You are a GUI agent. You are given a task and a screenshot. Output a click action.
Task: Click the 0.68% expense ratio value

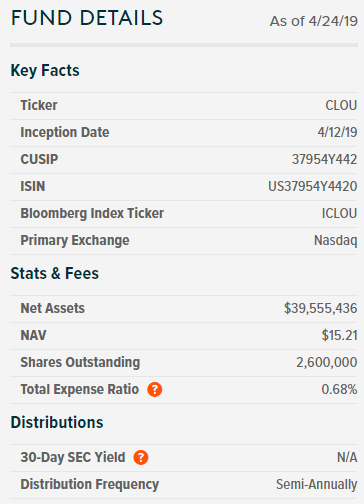click(x=339, y=389)
